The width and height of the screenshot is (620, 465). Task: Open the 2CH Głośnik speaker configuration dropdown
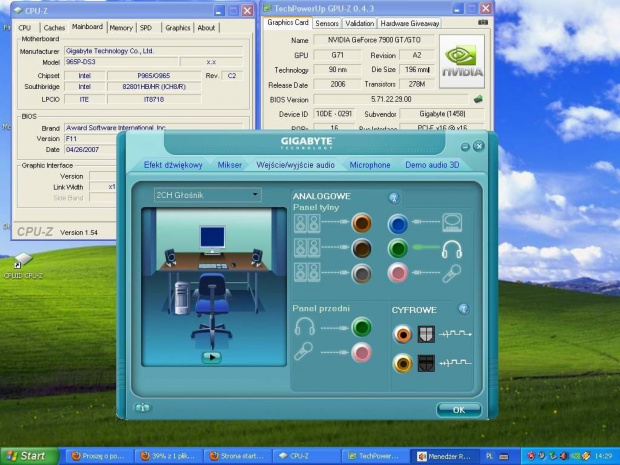207,195
